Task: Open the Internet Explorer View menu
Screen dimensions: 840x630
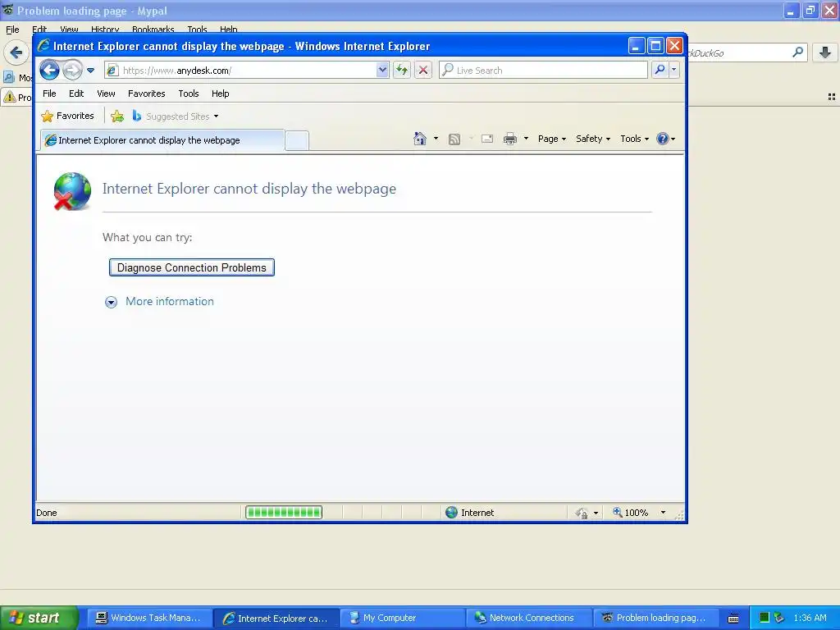Action: [x=106, y=94]
